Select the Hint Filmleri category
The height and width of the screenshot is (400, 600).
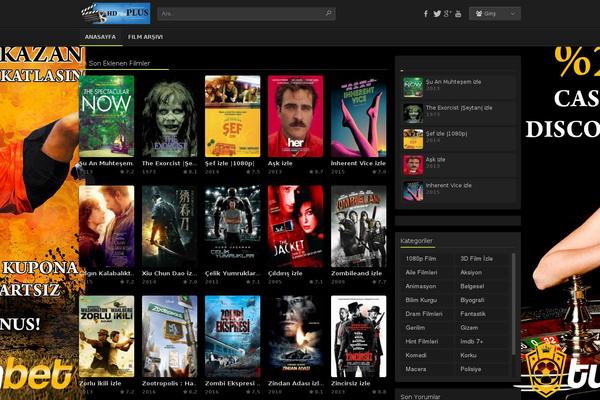(x=422, y=341)
